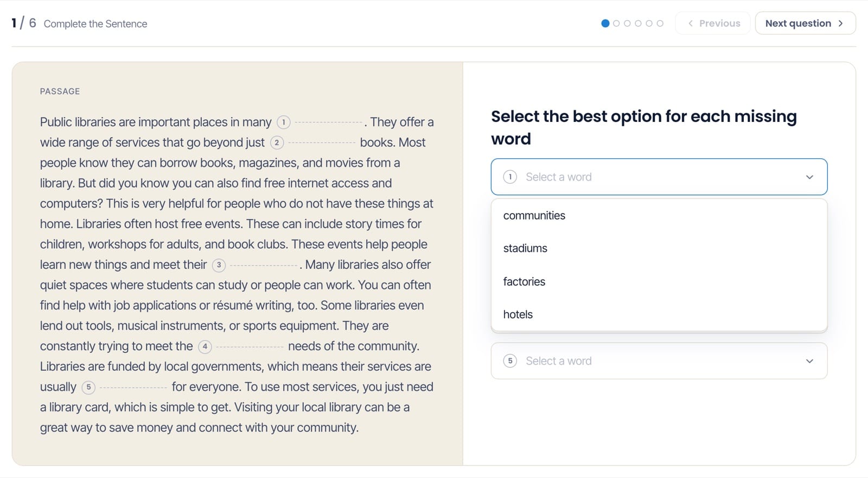The width and height of the screenshot is (868, 478).
Task: Click the circled 1 icon in the first dropdown
Action: click(x=510, y=177)
